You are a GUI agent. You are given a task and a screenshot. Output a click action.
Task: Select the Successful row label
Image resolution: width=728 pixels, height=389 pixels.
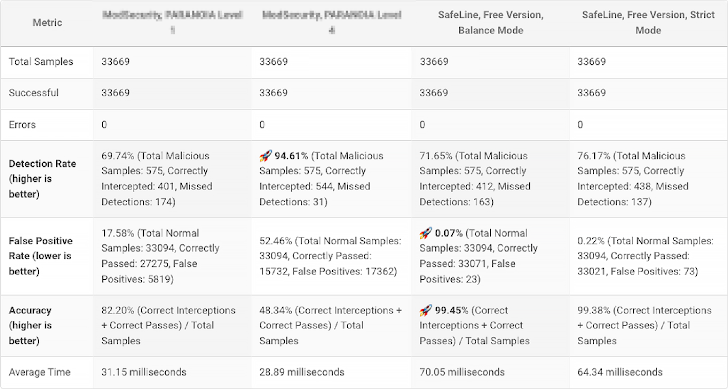[33, 93]
